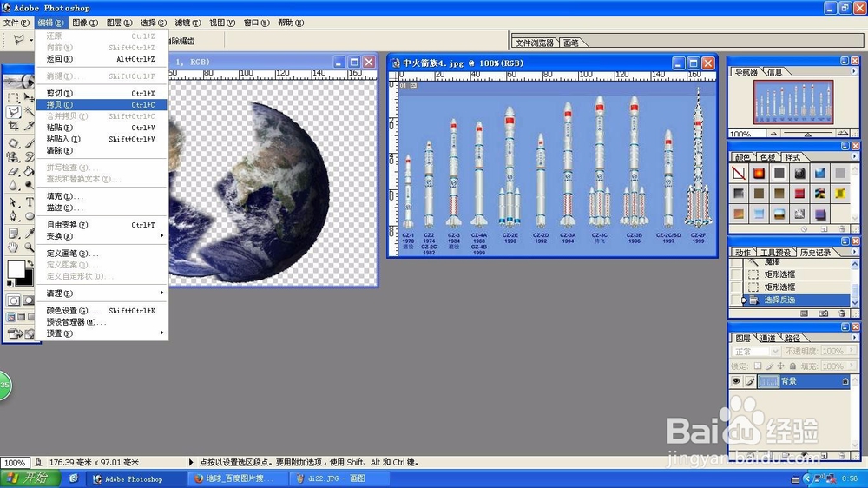
Task: Select the Polygonal Lasso tool
Action: click(x=13, y=112)
